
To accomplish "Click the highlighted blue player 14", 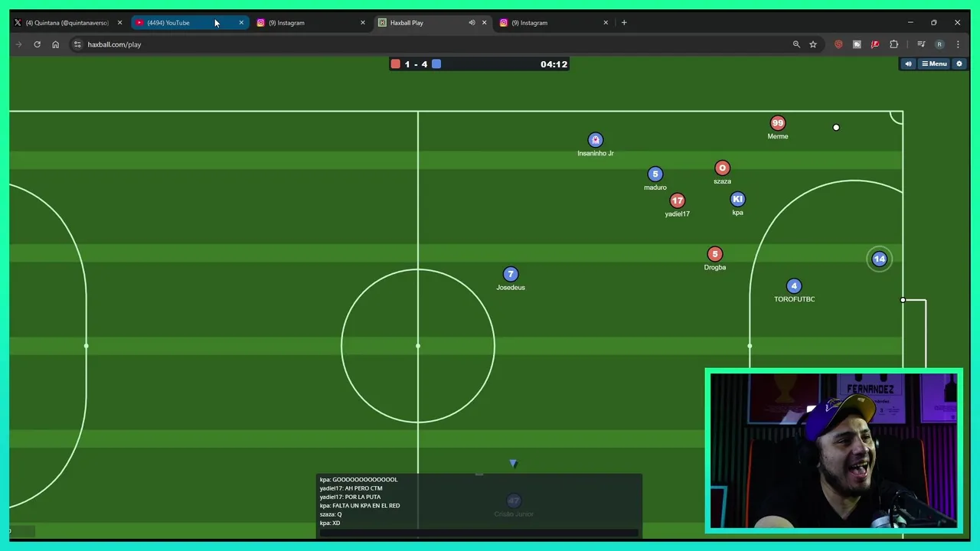I will point(879,259).
